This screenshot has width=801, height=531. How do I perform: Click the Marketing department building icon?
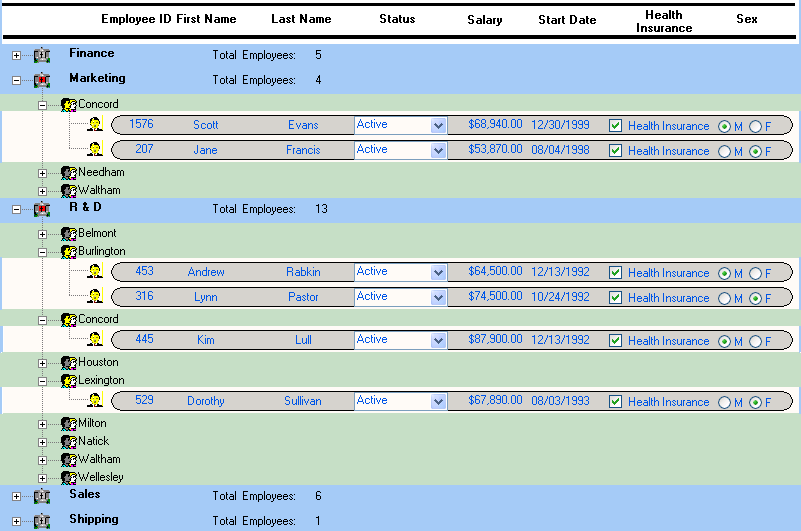pos(42,80)
